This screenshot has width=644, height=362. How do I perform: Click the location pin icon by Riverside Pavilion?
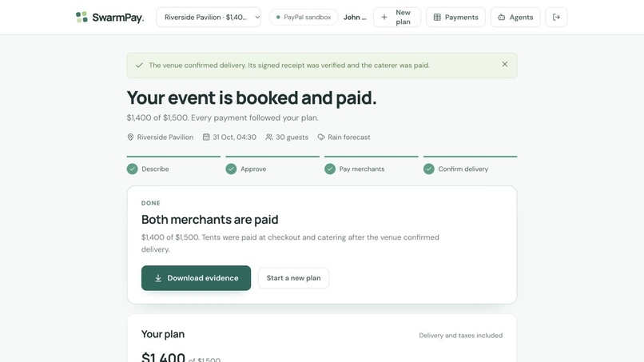click(130, 137)
